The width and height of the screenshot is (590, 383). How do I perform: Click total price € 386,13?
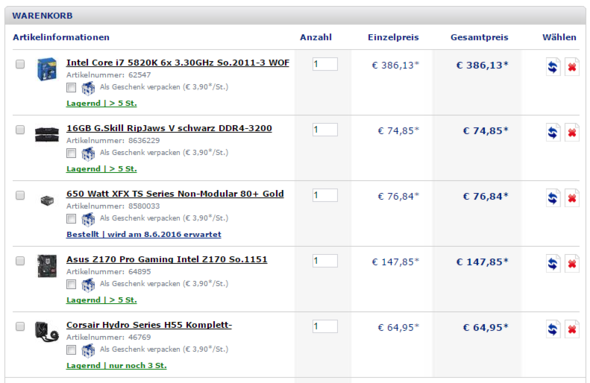[x=482, y=65]
